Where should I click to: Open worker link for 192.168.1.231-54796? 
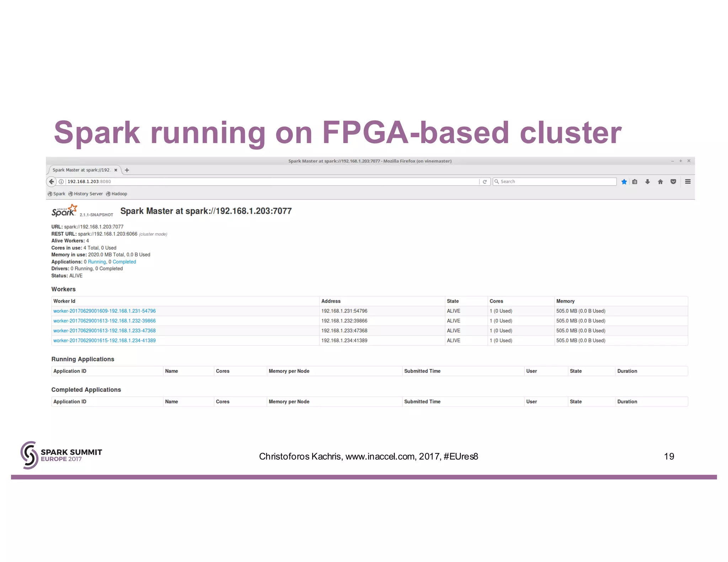click(x=105, y=311)
